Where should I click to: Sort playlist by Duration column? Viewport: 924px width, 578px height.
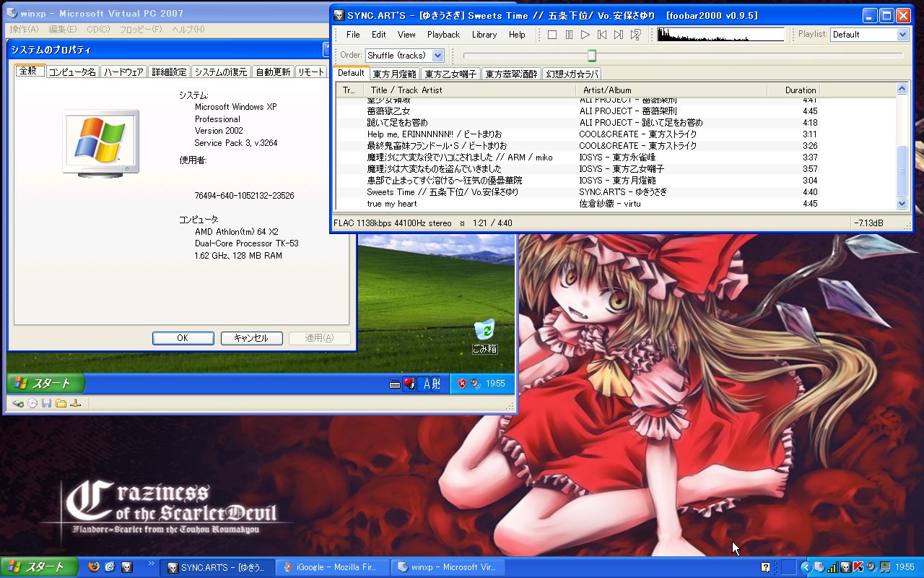click(793, 90)
